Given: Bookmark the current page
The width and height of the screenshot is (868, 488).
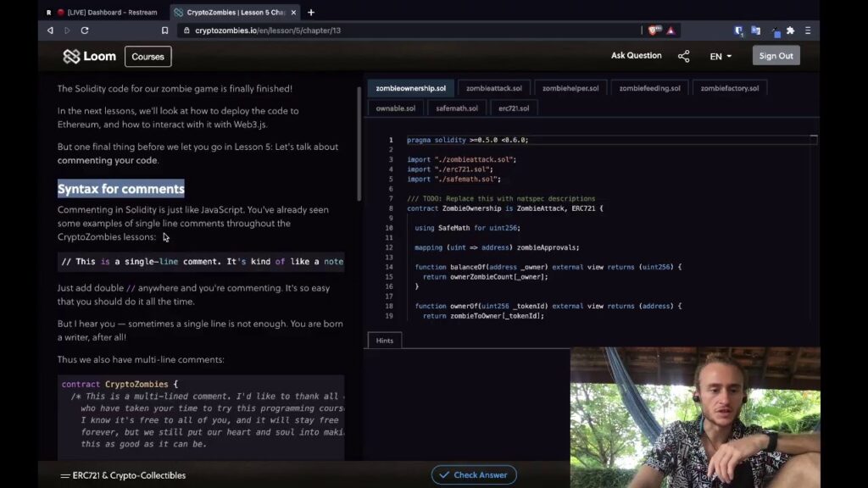Looking at the screenshot, I should click(x=164, y=30).
